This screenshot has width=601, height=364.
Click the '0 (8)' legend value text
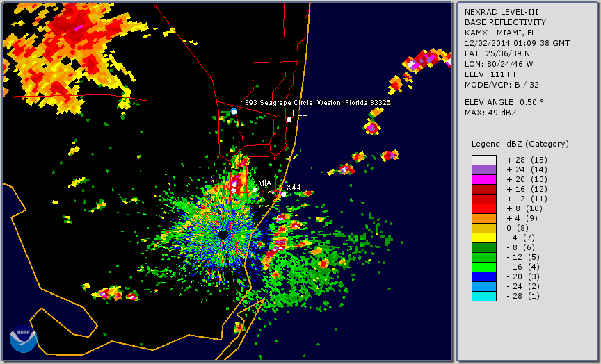pos(518,228)
